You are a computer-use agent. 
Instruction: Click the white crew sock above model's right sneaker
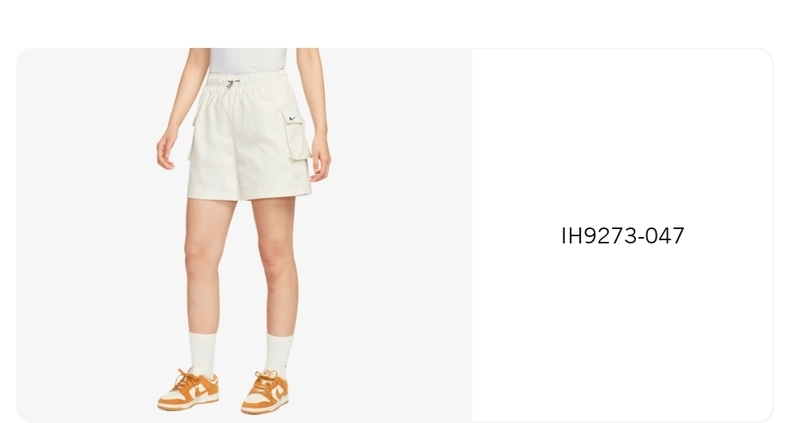(x=203, y=351)
